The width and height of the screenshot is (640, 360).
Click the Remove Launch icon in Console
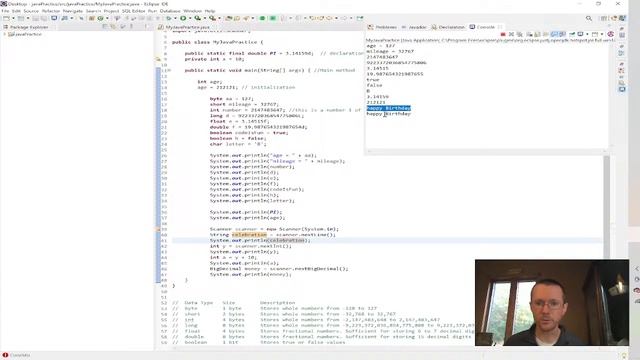tap(511, 34)
